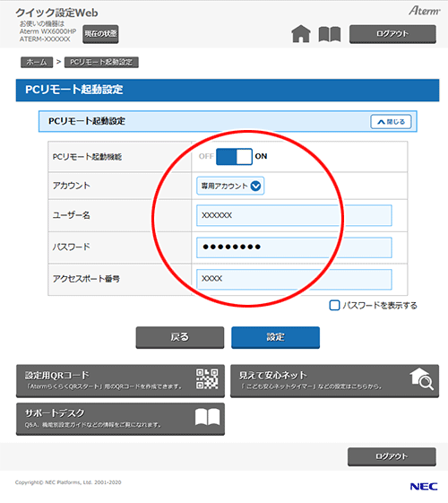Select the PCリモート起動設定 breadcrumb
448x503 pixels.
[x=101, y=62]
